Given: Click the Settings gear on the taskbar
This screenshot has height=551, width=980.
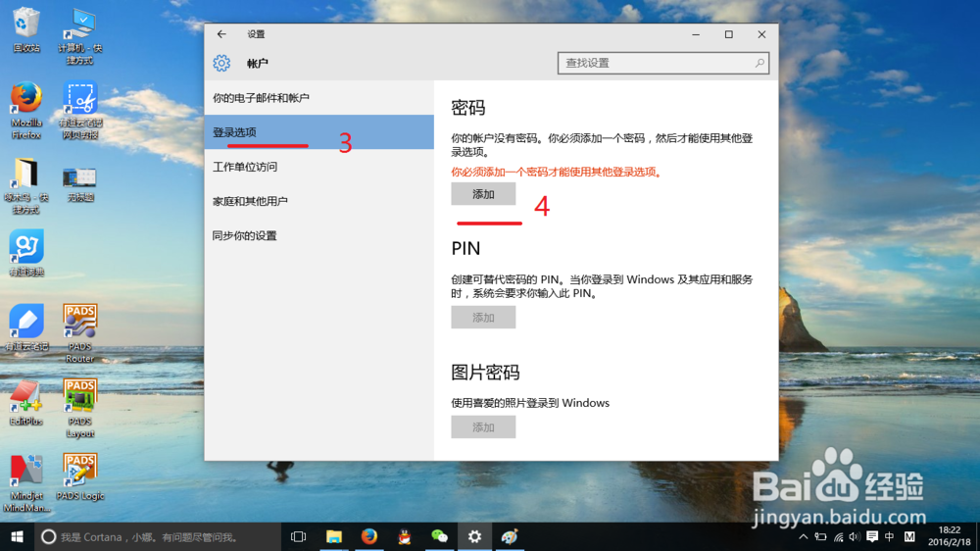Looking at the screenshot, I should tap(474, 536).
